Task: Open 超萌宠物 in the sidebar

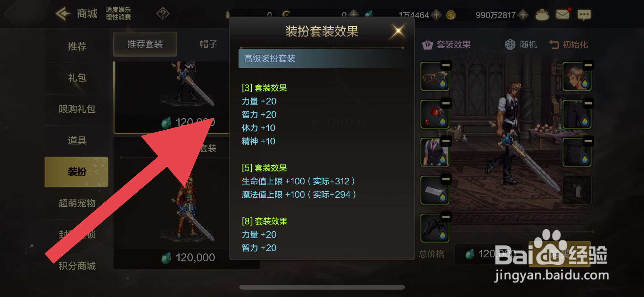Action: [x=77, y=203]
